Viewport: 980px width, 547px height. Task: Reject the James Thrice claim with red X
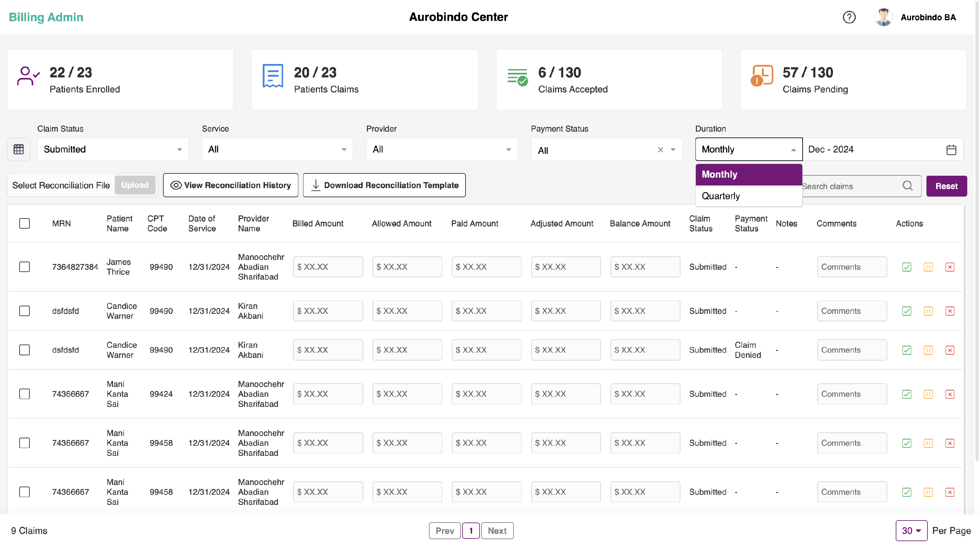click(950, 267)
